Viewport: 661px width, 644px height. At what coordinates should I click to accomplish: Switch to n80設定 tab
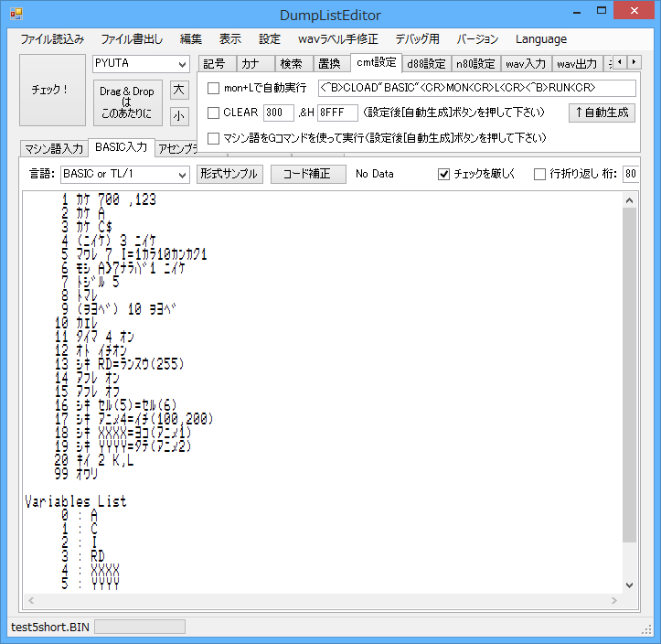coord(475,64)
